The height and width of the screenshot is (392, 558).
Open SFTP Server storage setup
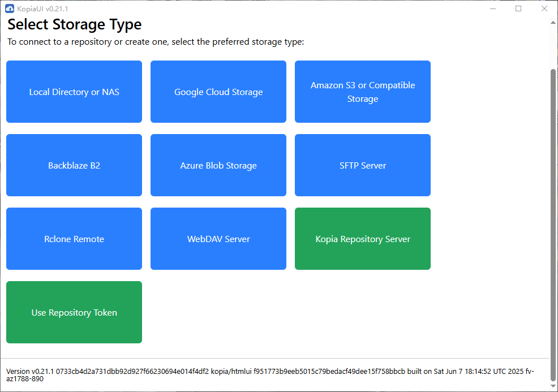point(363,165)
